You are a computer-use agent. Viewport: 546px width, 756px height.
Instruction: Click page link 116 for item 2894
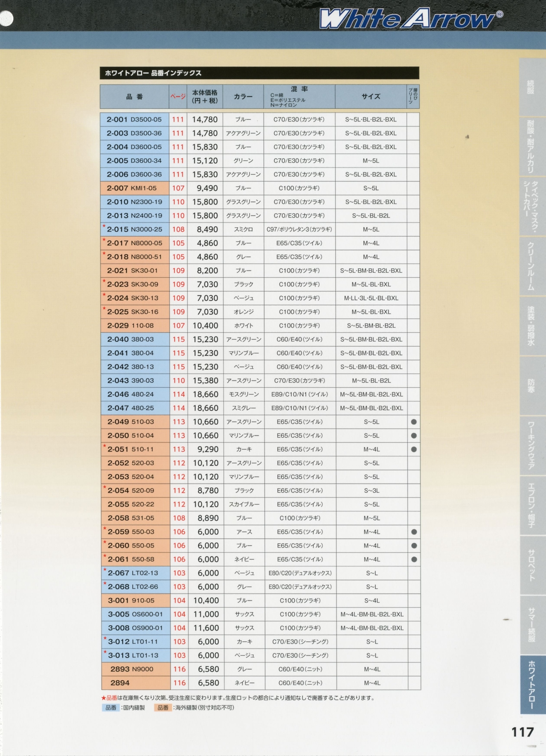coord(180,683)
